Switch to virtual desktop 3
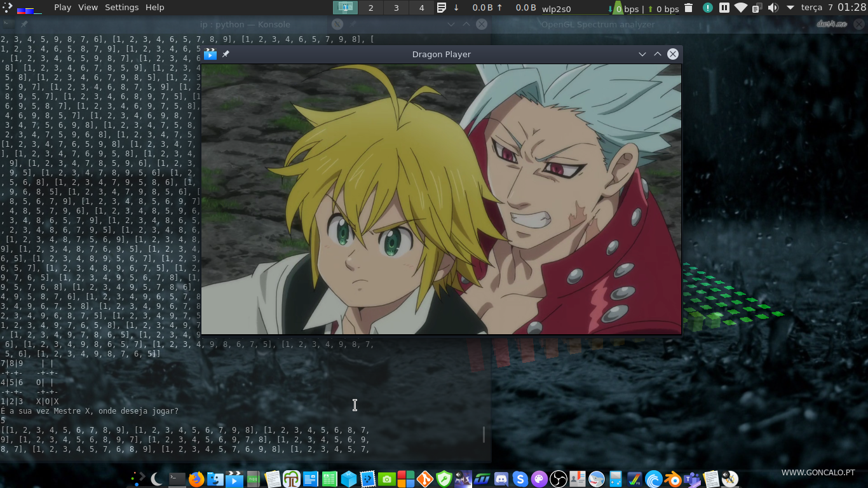This screenshot has width=868, height=488. click(x=397, y=8)
